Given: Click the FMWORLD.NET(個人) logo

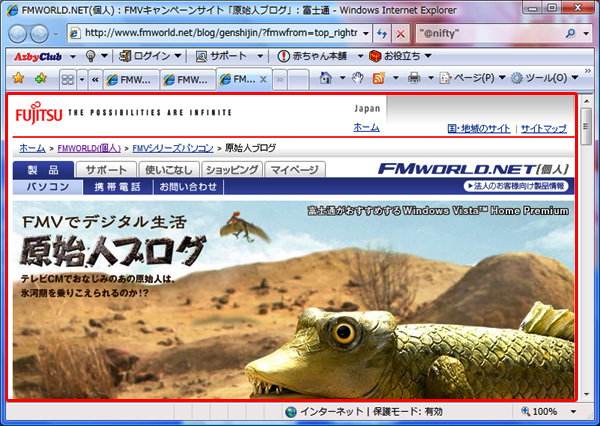Looking at the screenshot, I should tap(473, 169).
